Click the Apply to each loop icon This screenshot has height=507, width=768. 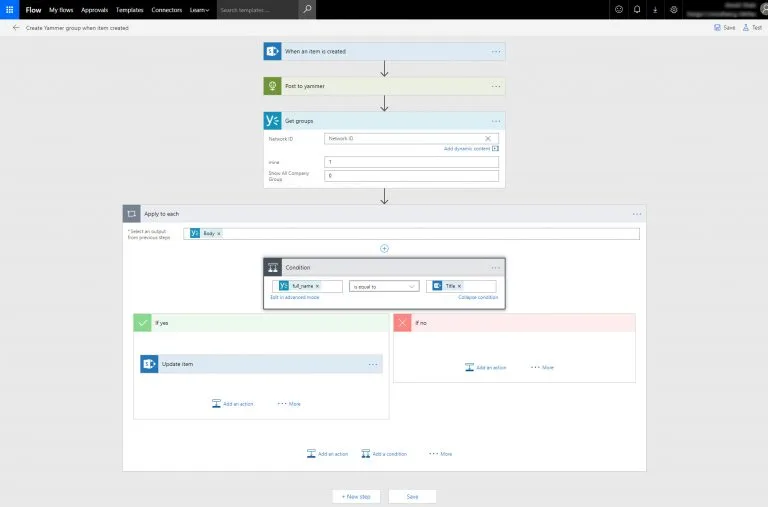pos(131,214)
